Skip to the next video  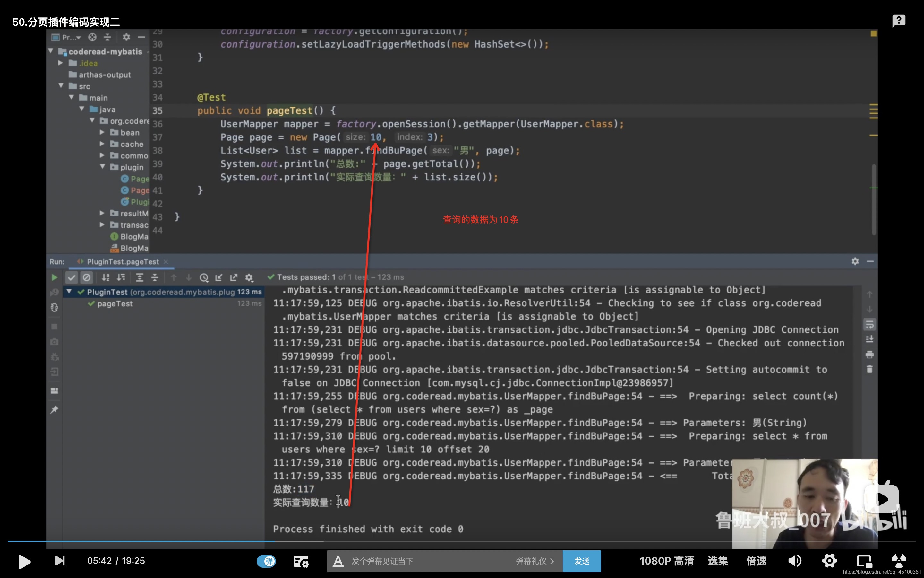(x=60, y=561)
